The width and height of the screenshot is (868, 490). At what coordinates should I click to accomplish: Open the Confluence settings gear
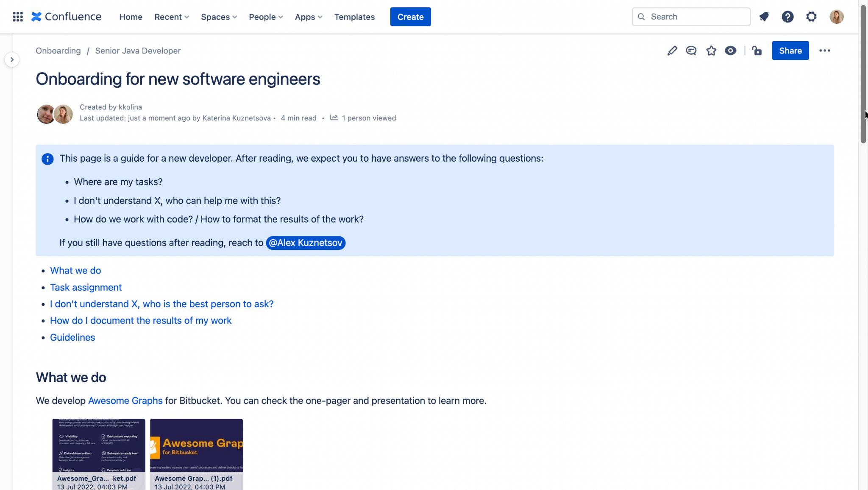click(812, 17)
